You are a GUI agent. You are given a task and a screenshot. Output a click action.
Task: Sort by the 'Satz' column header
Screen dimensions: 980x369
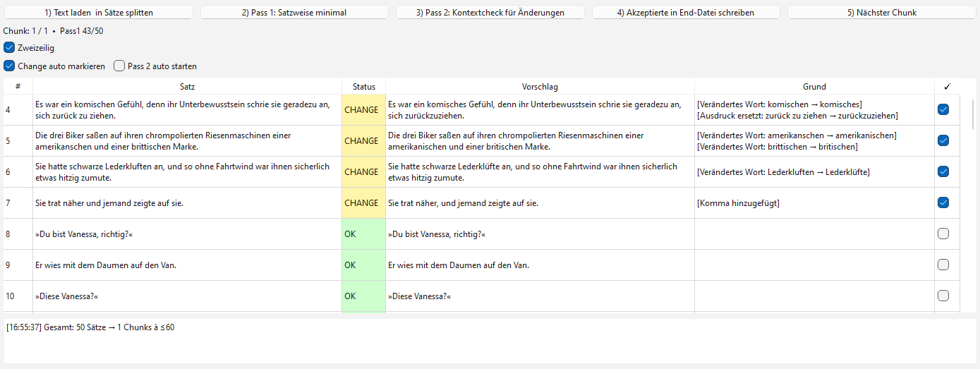(187, 87)
